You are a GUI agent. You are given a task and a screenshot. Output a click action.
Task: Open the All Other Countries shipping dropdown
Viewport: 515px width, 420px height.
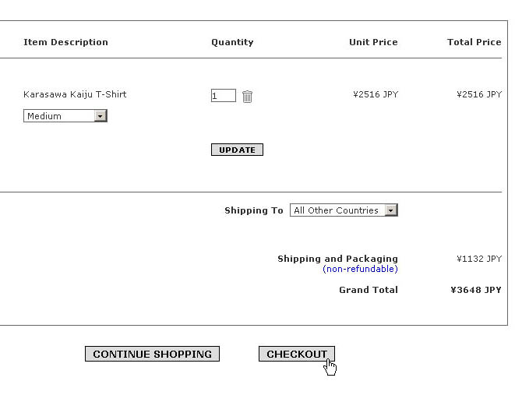pos(344,210)
